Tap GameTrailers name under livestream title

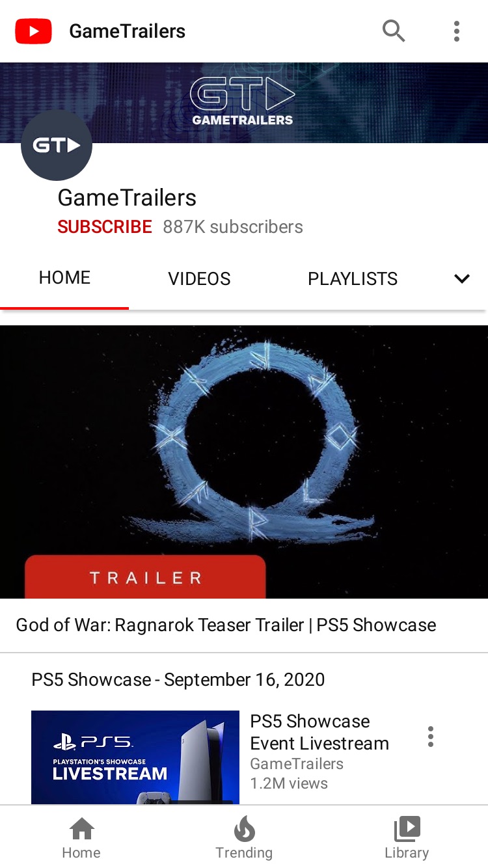(x=297, y=764)
